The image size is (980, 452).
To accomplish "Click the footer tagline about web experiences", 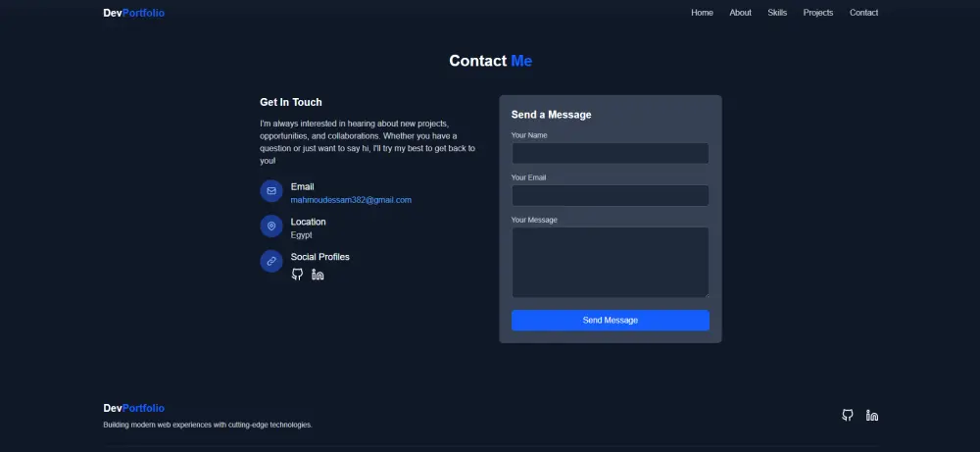I will pos(208,426).
